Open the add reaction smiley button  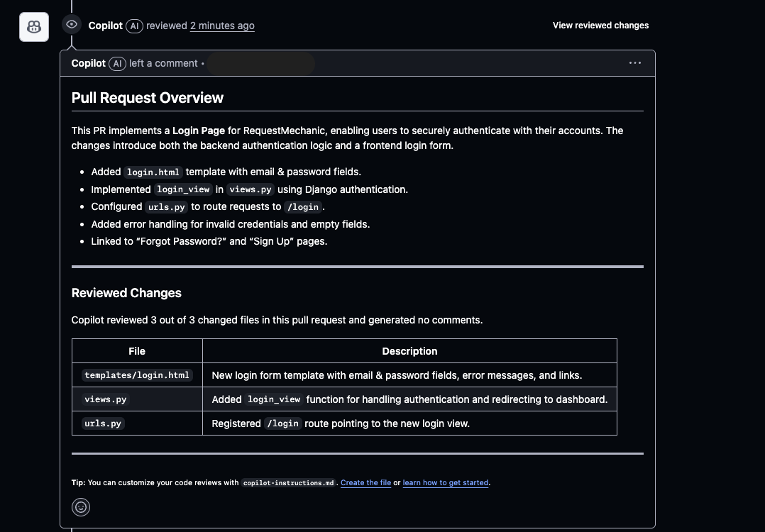pyautogui.click(x=81, y=506)
